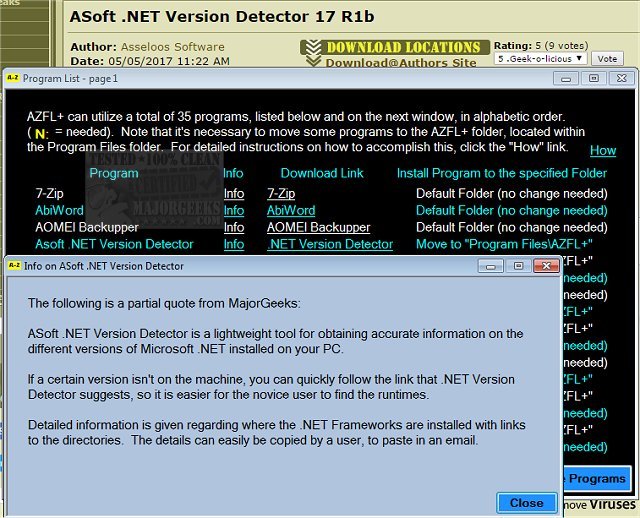Image resolution: width=640 pixels, height=518 pixels.
Task: Click the 7-Zip row Default Folder text
Action: coord(512,193)
